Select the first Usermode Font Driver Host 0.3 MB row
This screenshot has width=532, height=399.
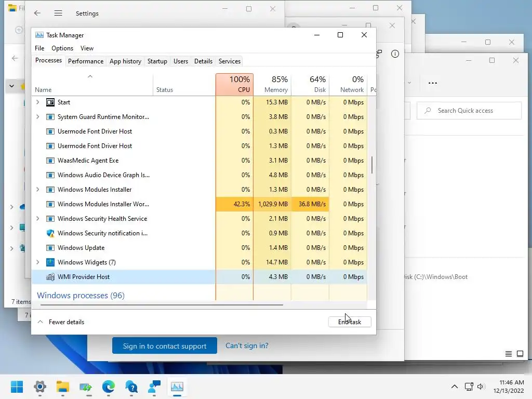click(x=199, y=131)
